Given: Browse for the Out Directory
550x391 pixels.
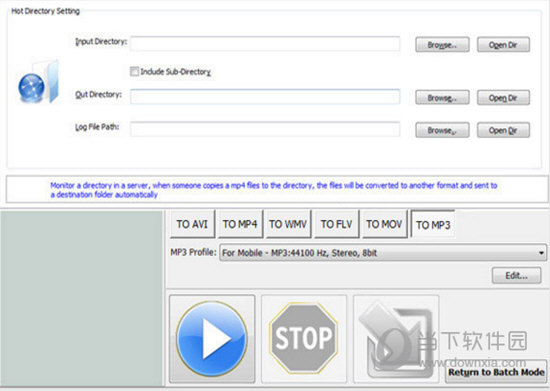Looking at the screenshot, I should (x=442, y=98).
